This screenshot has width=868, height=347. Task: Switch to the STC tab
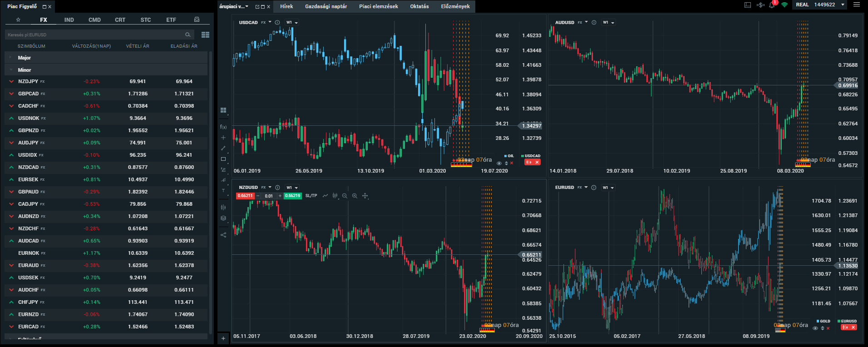(146, 20)
